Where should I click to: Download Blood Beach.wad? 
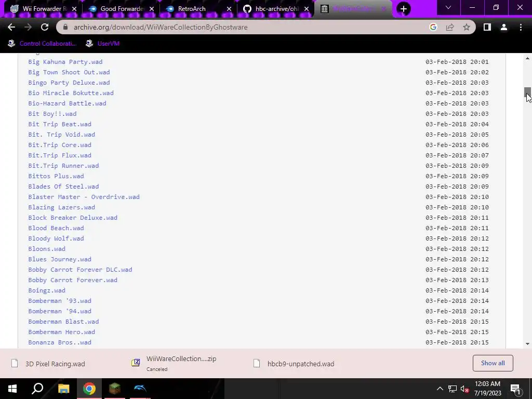(x=56, y=228)
